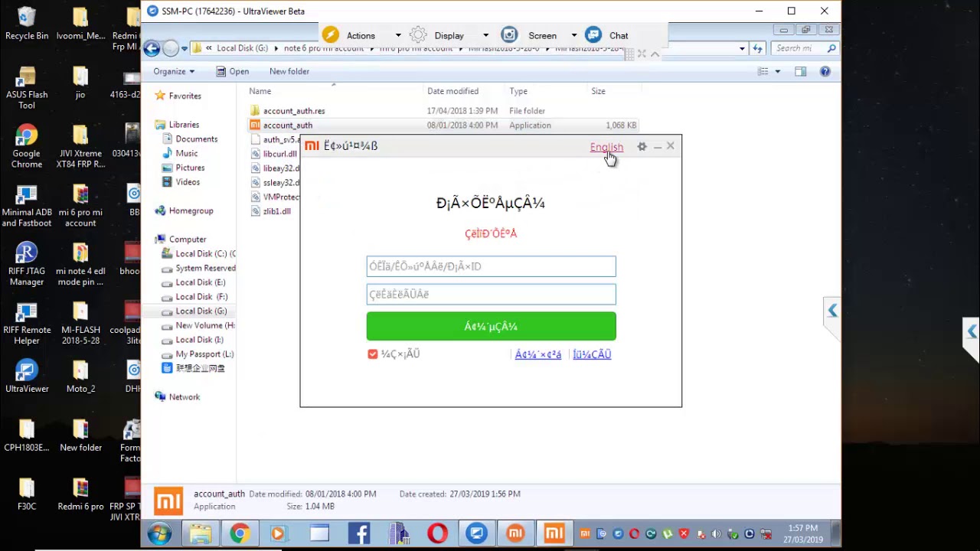This screenshot has height=551, width=980.
Task: Open UltraViewer taskbar icon
Action: (477, 533)
